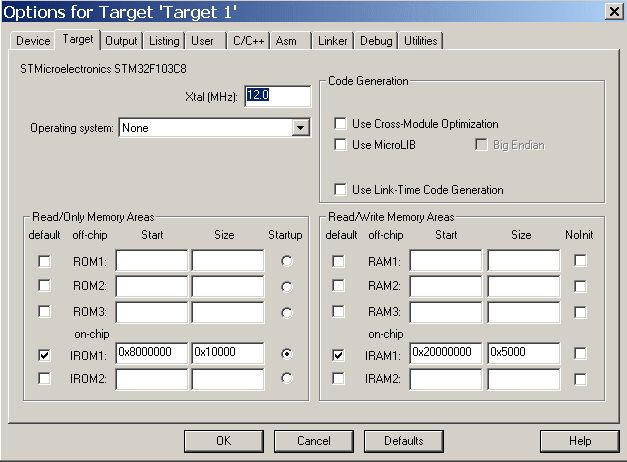Screen dimensions: 627x462
Task: Select the IROM1 Startup radio button
Action: pyautogui.click(x=287, y=354)
